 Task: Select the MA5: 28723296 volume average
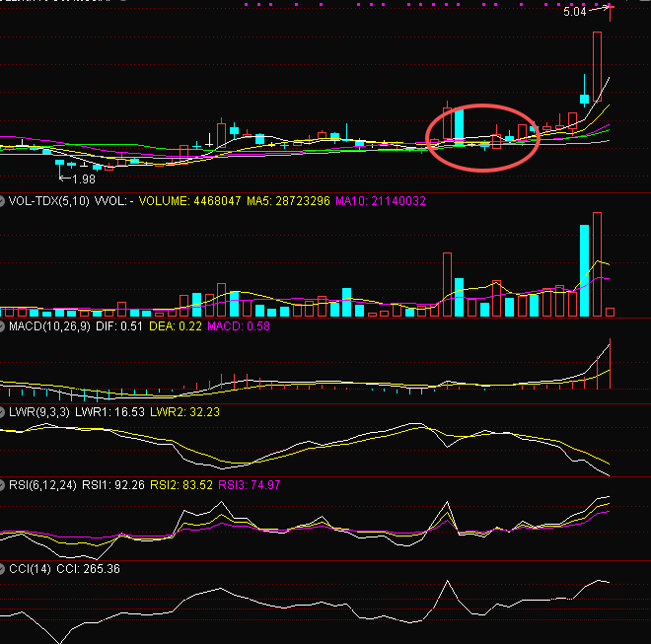coord(288,201)
